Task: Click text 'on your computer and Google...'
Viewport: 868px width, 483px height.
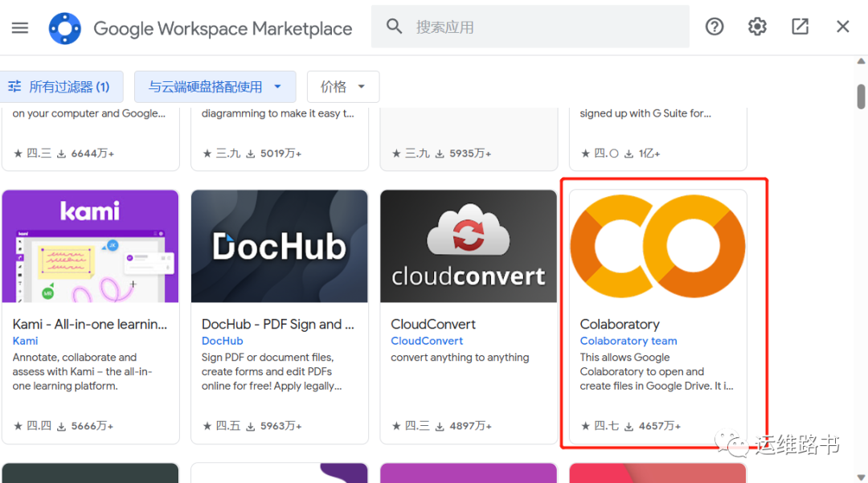Action: (88, 113)
